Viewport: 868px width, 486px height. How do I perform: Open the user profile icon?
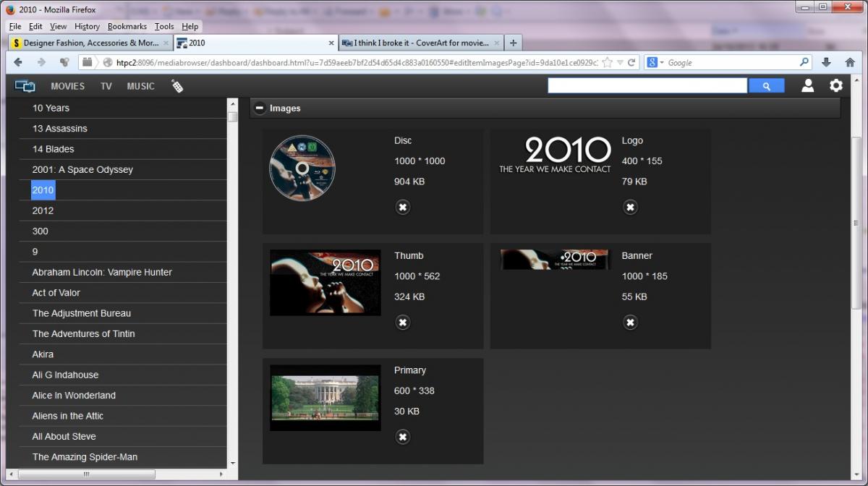(808, 86)
